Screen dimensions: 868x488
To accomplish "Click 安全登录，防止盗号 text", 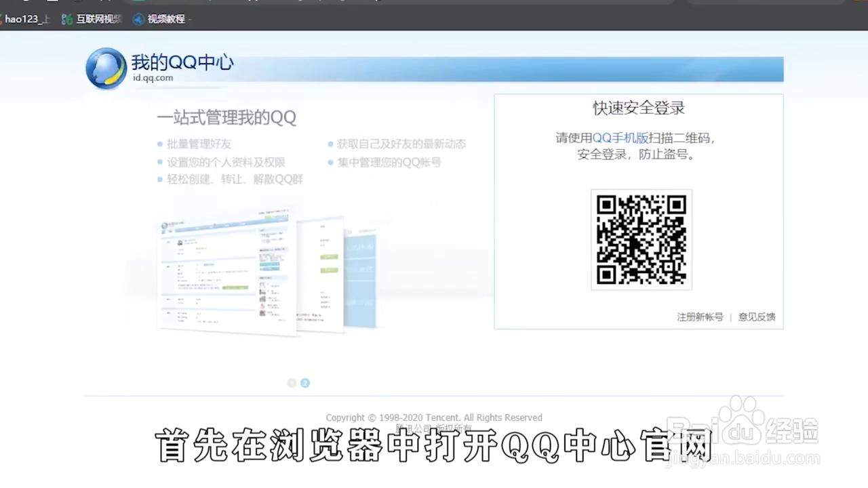I will 636,154.
